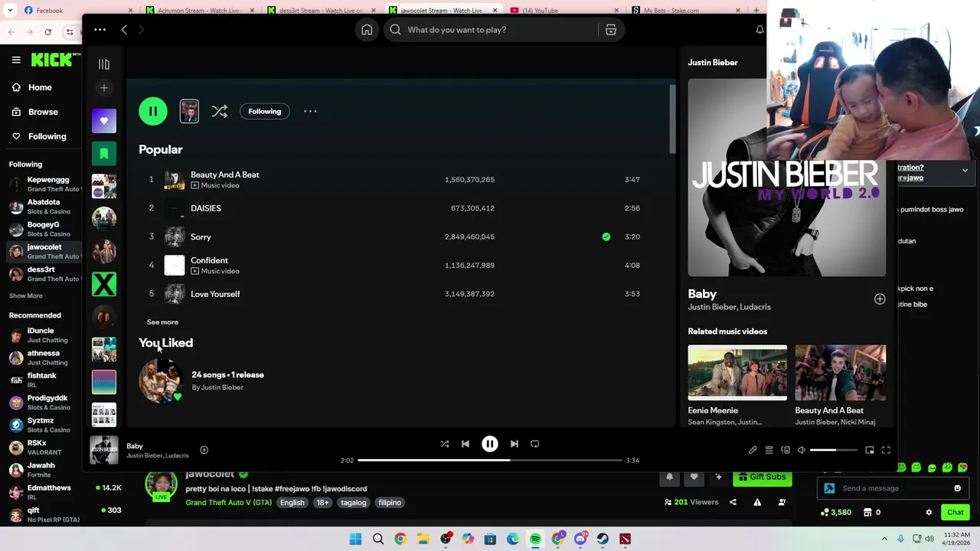Viewport: 980px width, 551px height.
Task: Expand Your Library icon in Spotify sidebar
Action: (104, 64)
